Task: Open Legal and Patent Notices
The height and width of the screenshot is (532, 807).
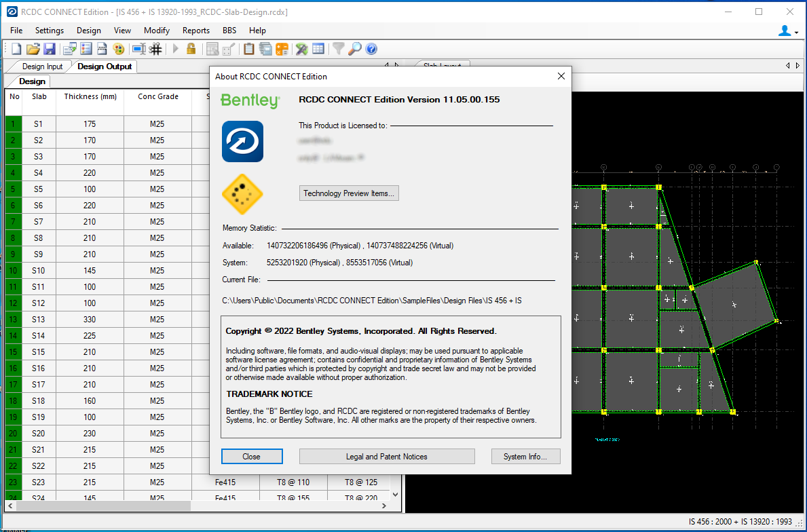Action: coord(387,457)
